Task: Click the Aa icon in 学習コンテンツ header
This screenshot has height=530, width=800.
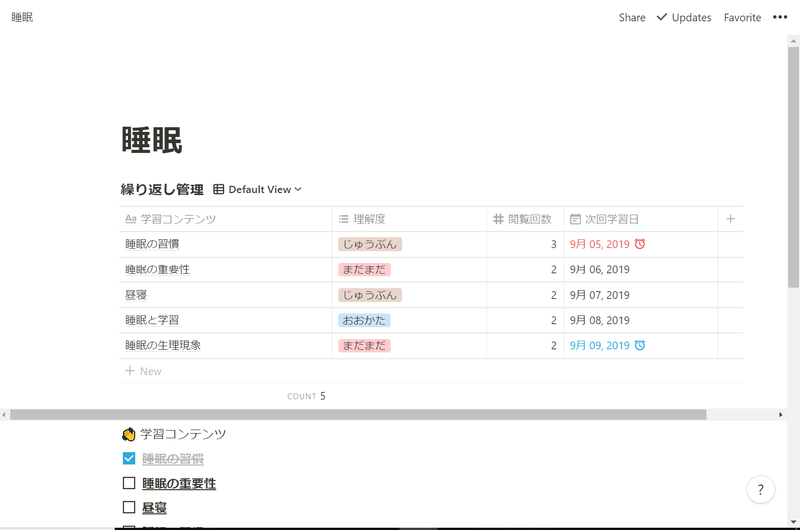Action: 131,219
